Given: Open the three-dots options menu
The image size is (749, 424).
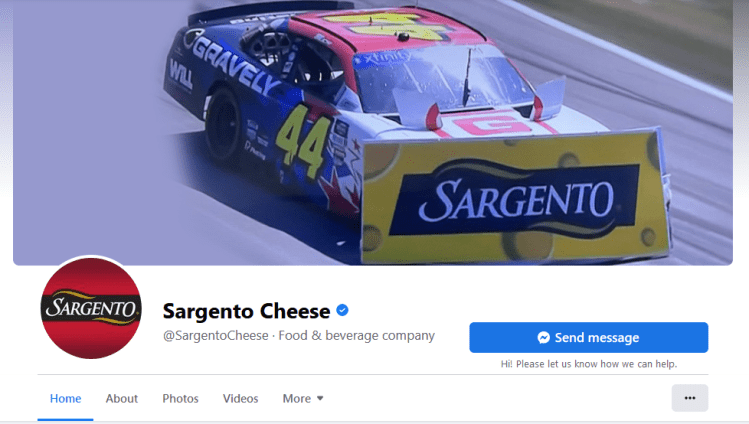Looking at the screenshot, I should 690,398.
